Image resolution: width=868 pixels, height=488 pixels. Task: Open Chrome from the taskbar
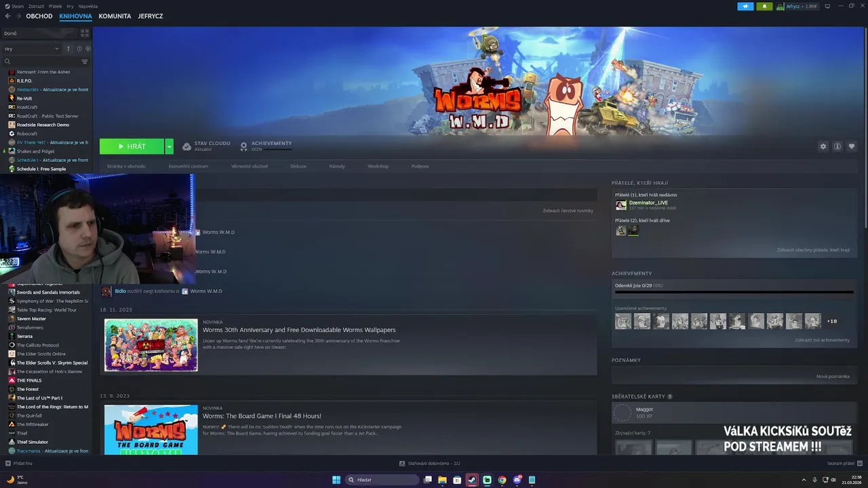[502, 480]
